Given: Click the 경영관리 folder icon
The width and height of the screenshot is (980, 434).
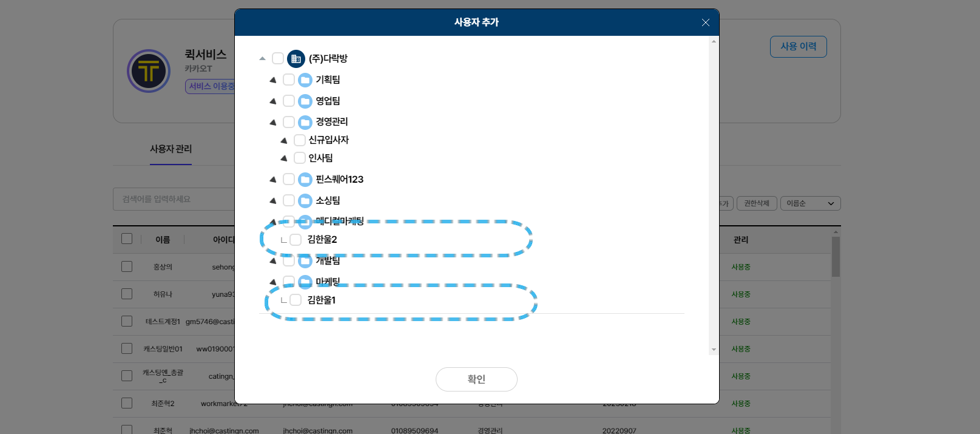Looking at the screenshot, I should tap(305, 122).
